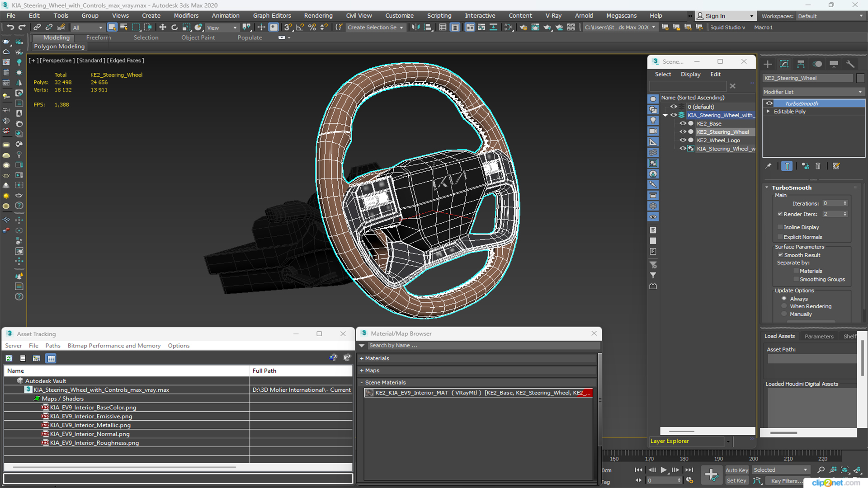Open Select by Name dialog icon
Image resolution: width=868 pixels, height=488 pixels.
[x=124, y=28]
